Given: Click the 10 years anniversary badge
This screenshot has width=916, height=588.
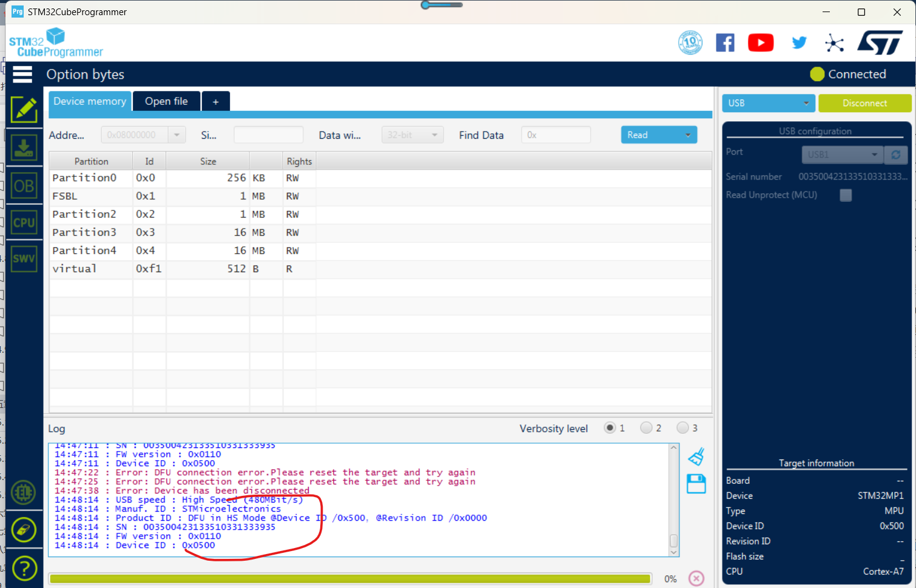Looking at the screenshot, I should click(x=690, y=42).
